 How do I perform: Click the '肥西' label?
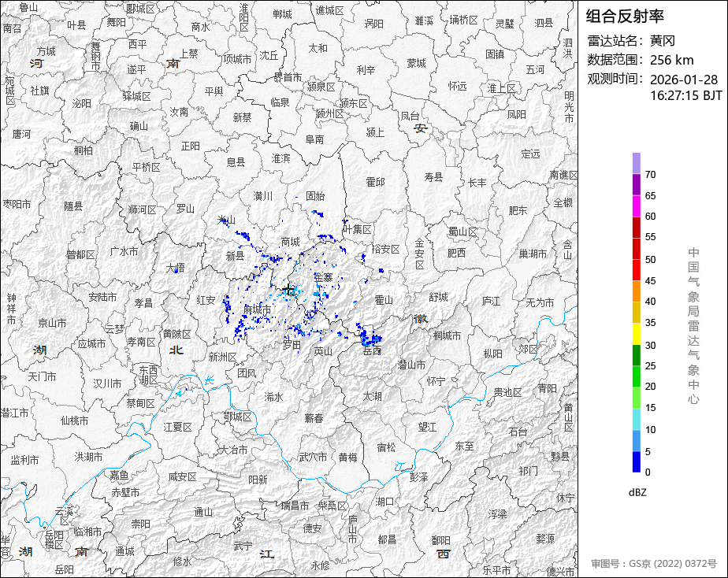pyautogui.click(x=456, y=253)
